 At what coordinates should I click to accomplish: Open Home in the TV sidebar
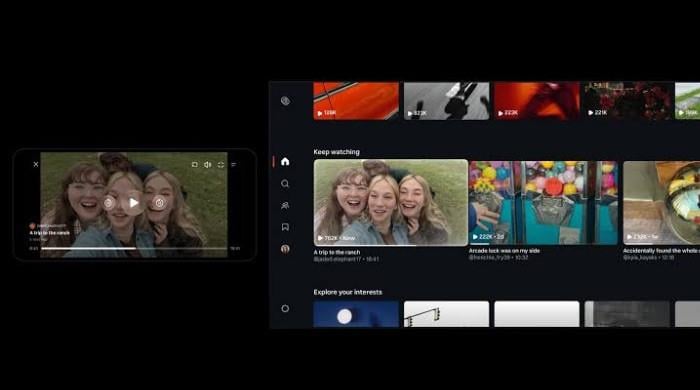coord(285,162)
